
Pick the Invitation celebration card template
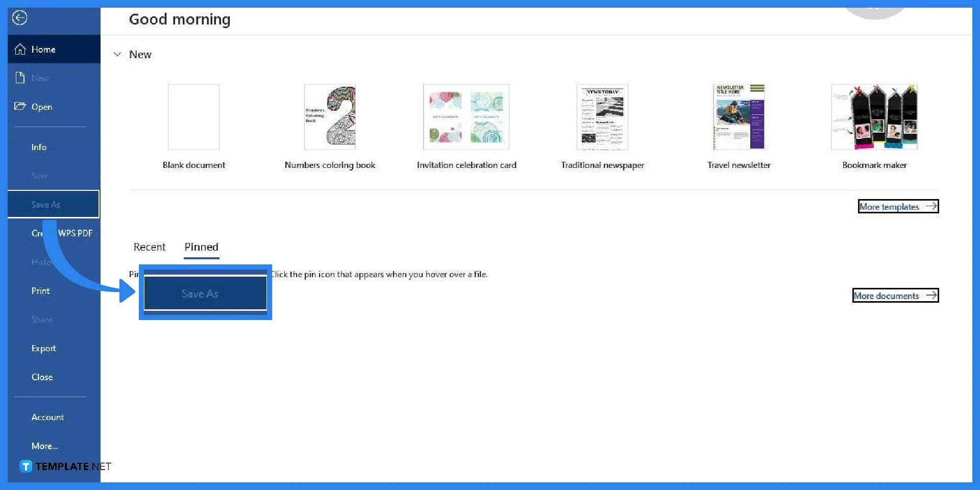click(465, 117)
